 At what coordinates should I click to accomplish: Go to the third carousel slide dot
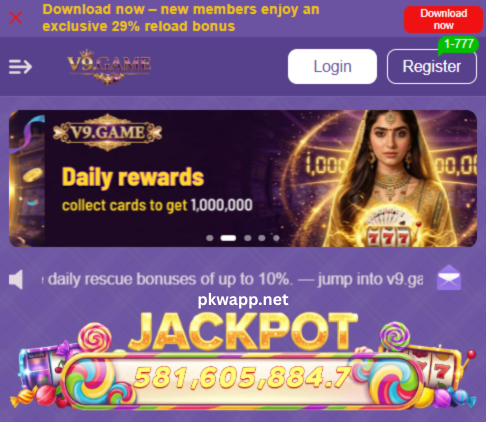coord(248,238)
